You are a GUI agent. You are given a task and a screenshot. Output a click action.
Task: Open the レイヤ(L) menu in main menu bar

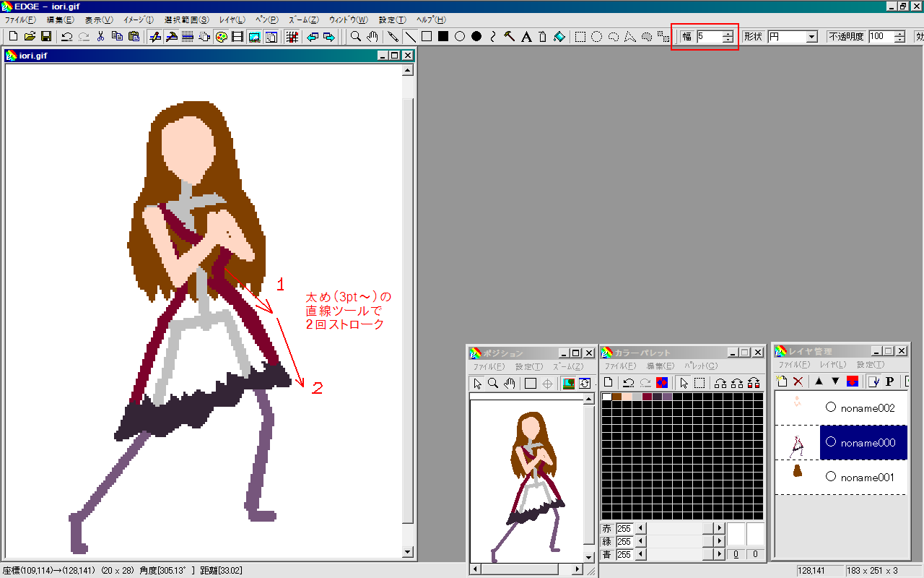click(232, 20)
